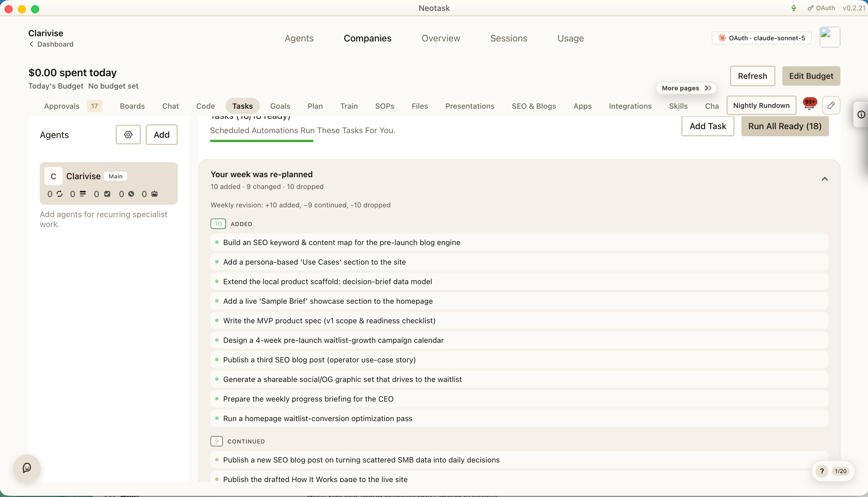This screenshot has width=868, height=497.
Task: Click the blocked circle counter icon in Clarivise card
Action: (x=131, y=194)
